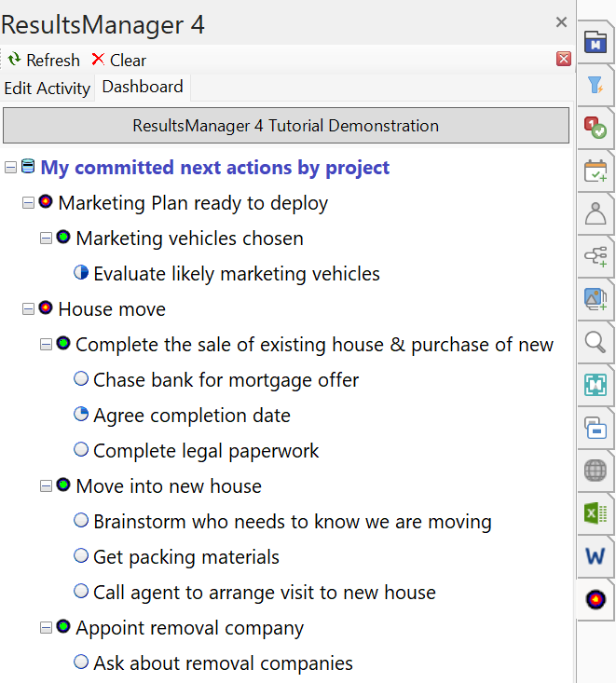This screenshot has width=616, height=683.
Task: Close the dashboard with the red X box
Action: pos(564,59)
